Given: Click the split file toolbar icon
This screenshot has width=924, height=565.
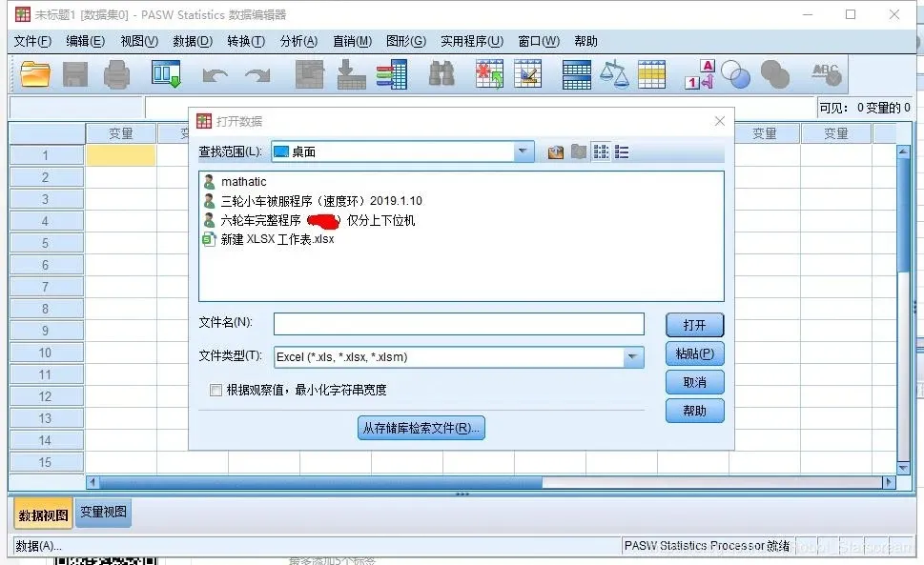Looking at the screenshot, I should pos(577,74).
